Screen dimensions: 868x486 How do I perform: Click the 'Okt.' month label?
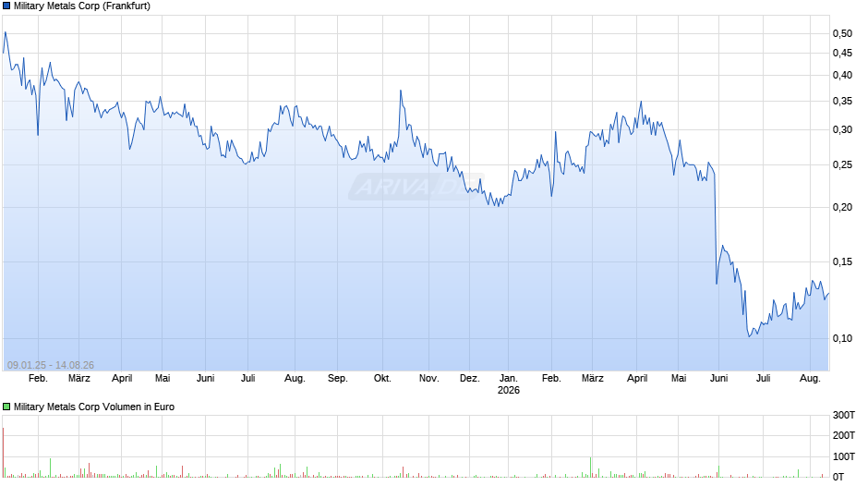click(382, 379)
